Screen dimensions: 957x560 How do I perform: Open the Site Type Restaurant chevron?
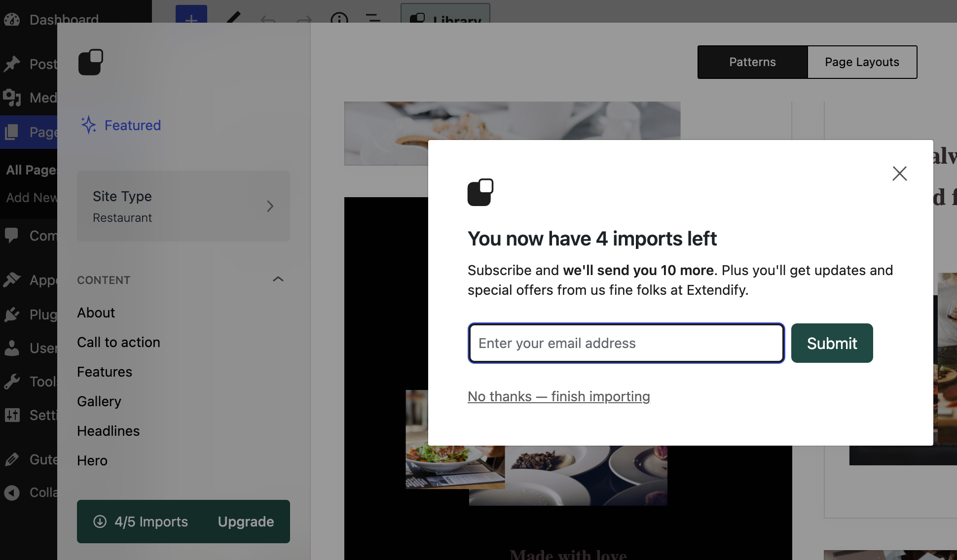coord(270,206)
